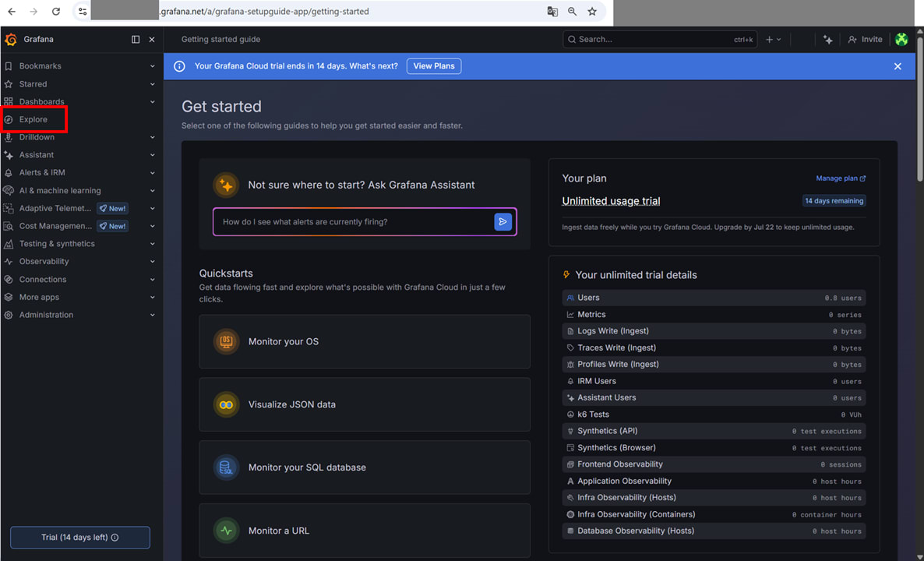924x561 pixels.
Task: Click the Frontend Observability row
Action: pos(714,464)
